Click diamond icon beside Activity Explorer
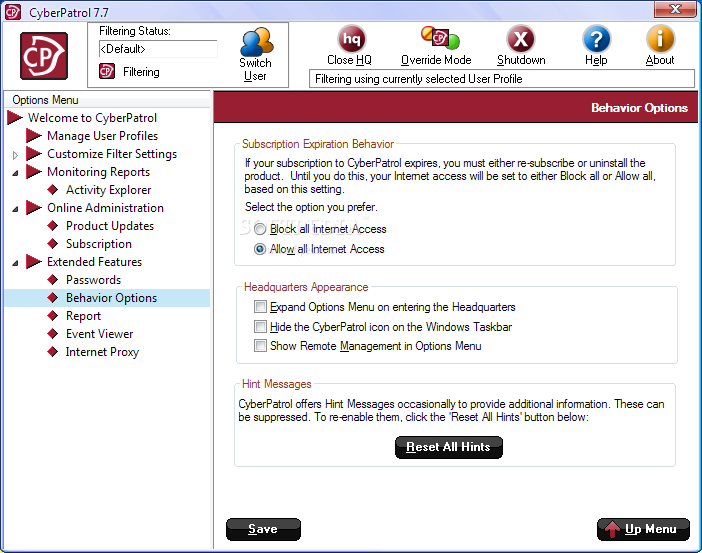Screen dimensions: 702x553 point(53,190)
